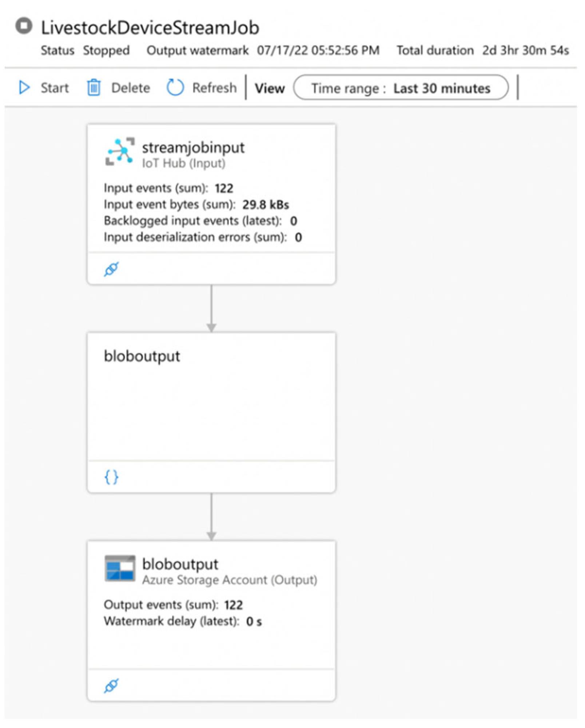Click the plug icon under streamjobinput
Screen dimensions: 585x728
[111, 269]
